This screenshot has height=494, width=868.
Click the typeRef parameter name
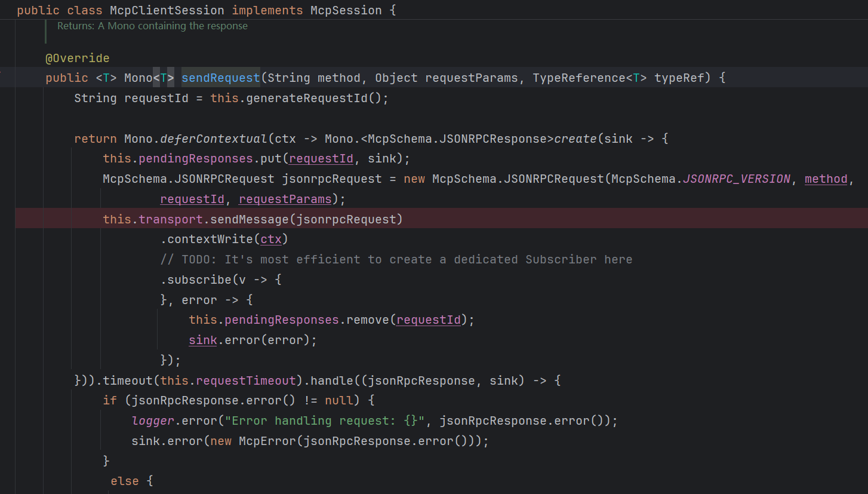point(679,78)
